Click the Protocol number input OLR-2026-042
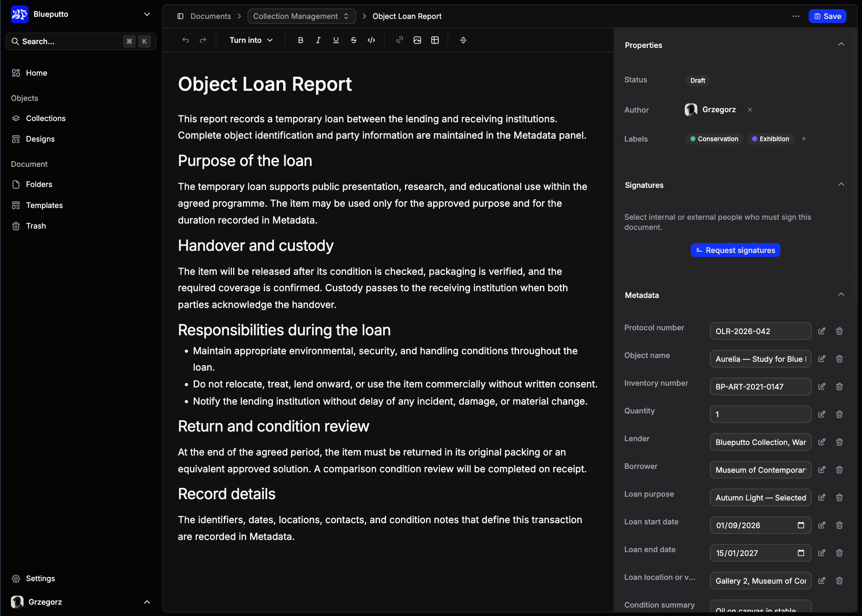862x616 pixels. [x=760, y=331]
